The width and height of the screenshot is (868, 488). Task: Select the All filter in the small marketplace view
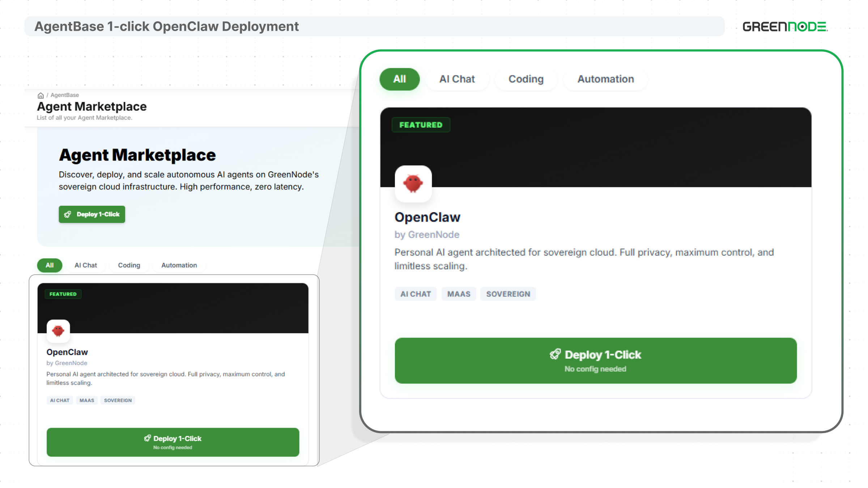50,265
